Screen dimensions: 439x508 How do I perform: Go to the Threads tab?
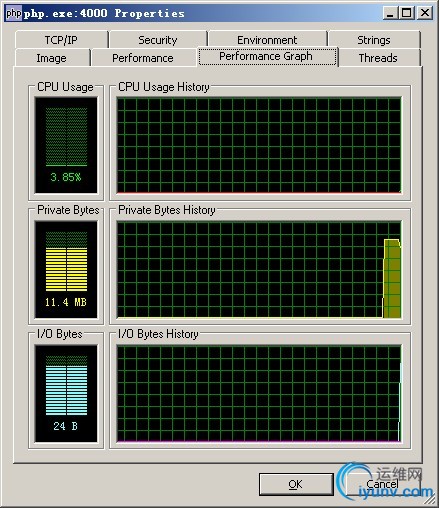pos(379,58)
